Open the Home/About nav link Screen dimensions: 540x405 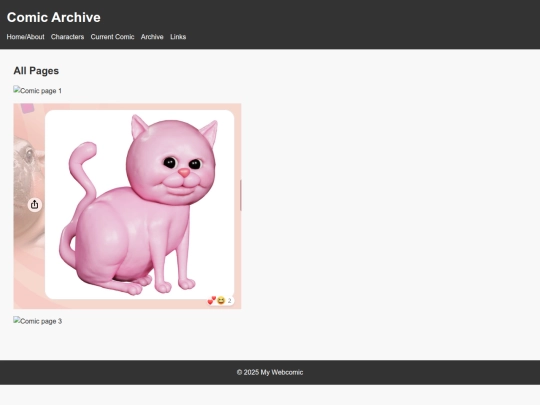(x=25, y=37)
